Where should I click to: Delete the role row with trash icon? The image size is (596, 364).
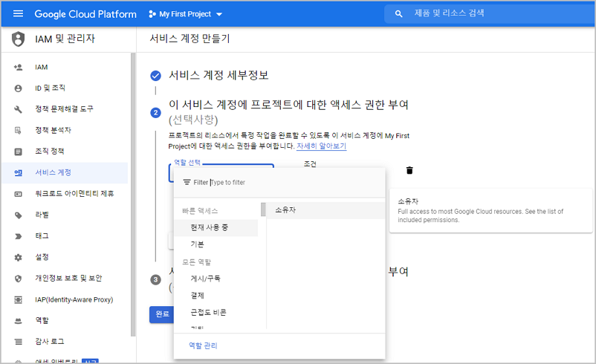click(x=409, y=170)
